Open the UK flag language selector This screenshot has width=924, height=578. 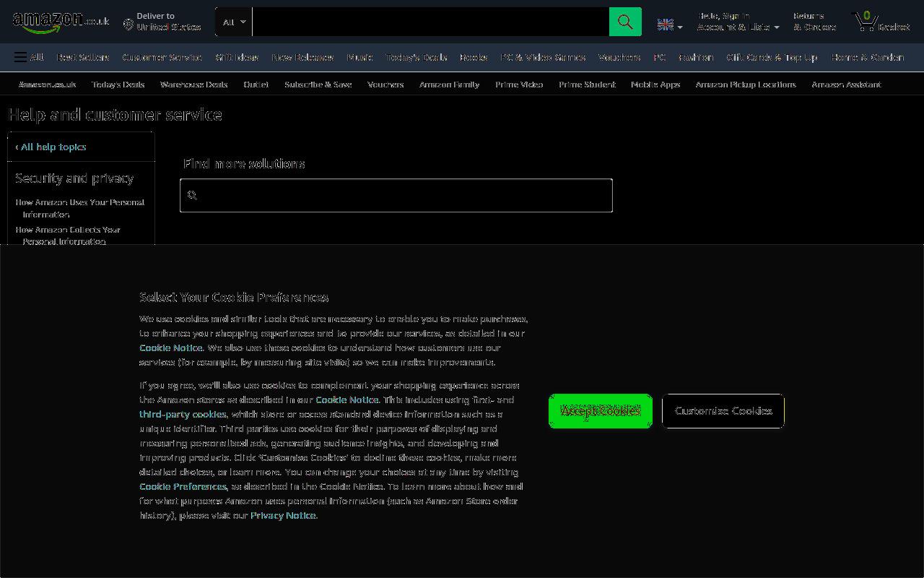[x=670, y=25]
